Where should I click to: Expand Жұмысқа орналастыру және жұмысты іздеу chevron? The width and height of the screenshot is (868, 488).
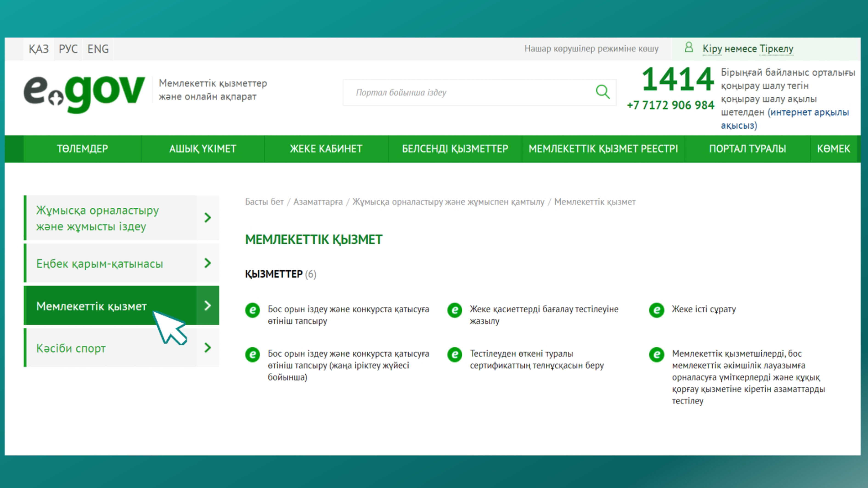208,218
